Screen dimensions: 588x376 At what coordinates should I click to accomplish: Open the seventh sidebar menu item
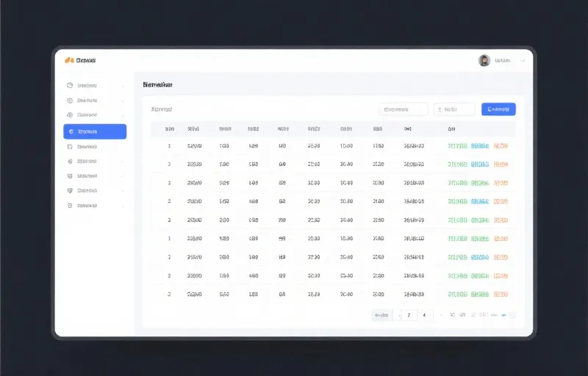pyautogui.click(x=95, y=176)
